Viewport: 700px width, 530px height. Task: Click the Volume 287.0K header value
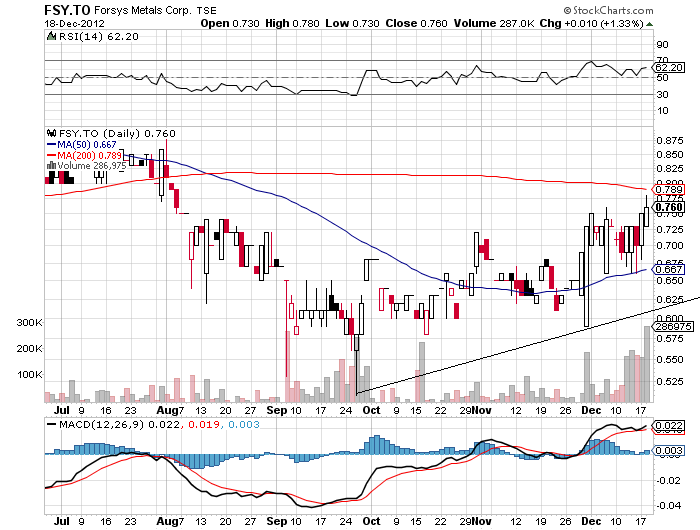[494, 23]
